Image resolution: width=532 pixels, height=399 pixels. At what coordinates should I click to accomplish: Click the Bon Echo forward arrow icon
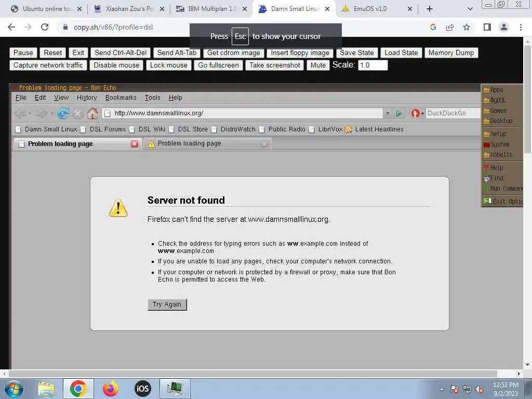click(42, 113)
